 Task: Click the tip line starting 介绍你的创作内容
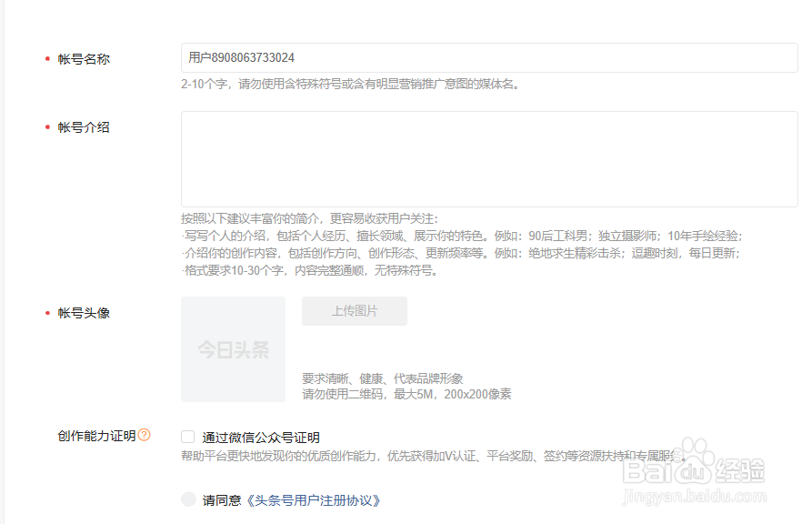tap(461, 253)
